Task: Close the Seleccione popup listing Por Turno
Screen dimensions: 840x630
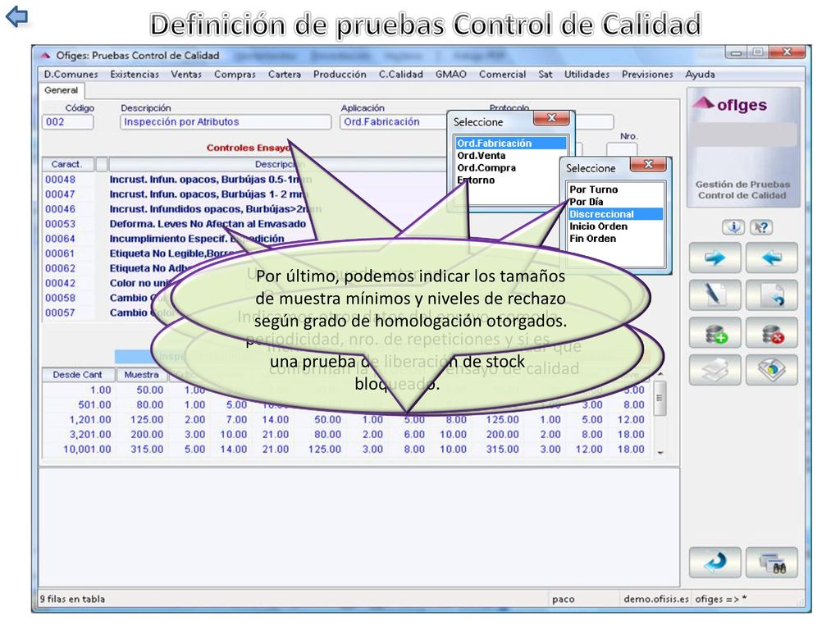Action: pyautogui.click(x=648, y=164)
